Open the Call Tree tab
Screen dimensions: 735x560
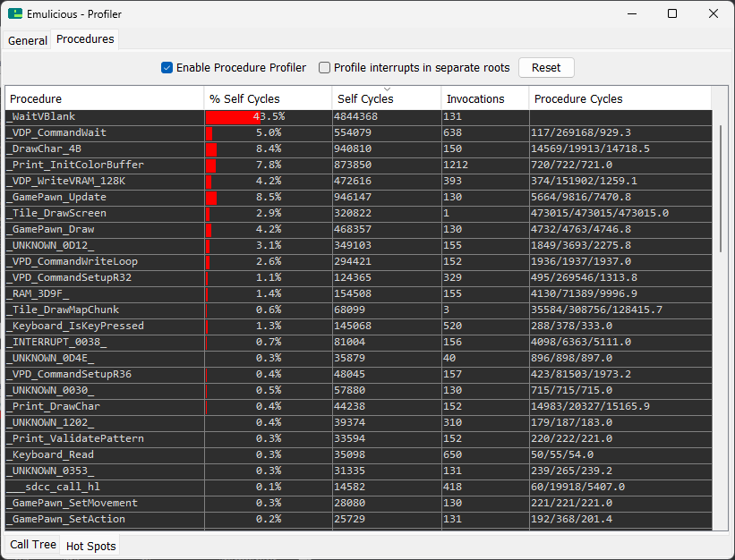33,545
